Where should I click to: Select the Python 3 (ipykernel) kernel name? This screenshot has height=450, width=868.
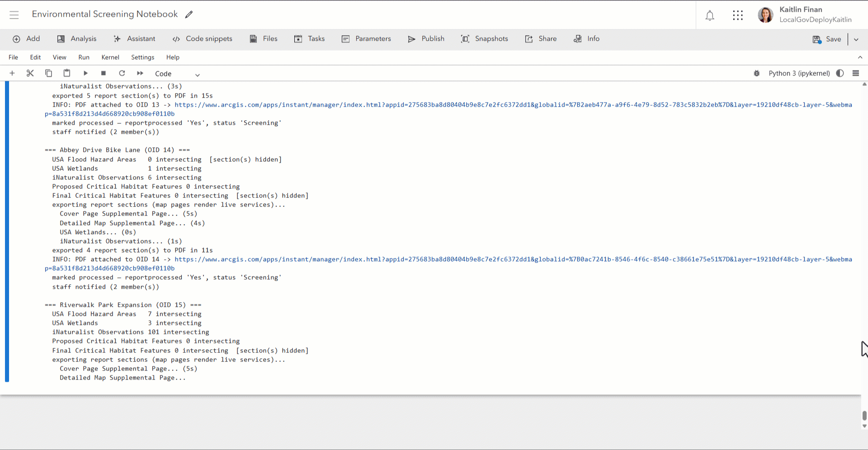click(x=799, y=73)
